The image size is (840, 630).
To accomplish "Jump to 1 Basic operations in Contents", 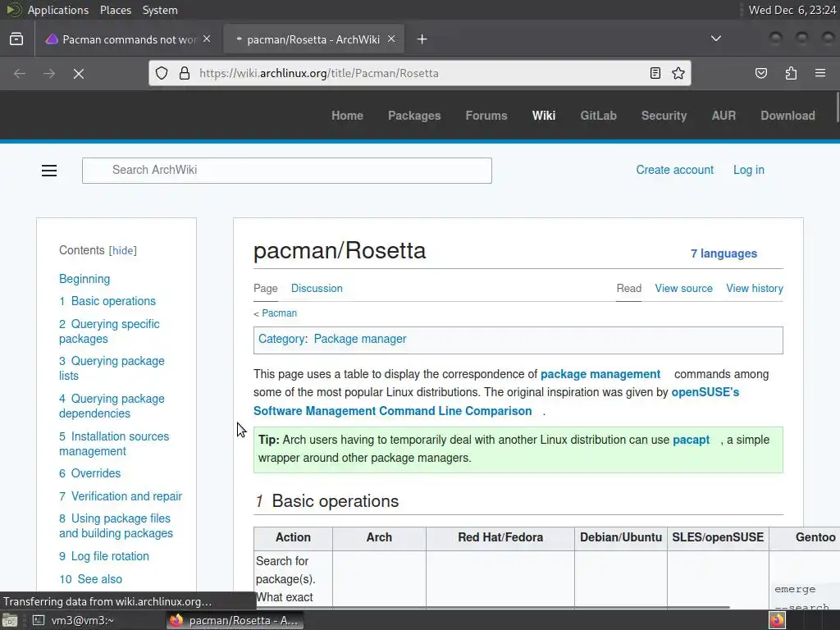I will 107,301.
